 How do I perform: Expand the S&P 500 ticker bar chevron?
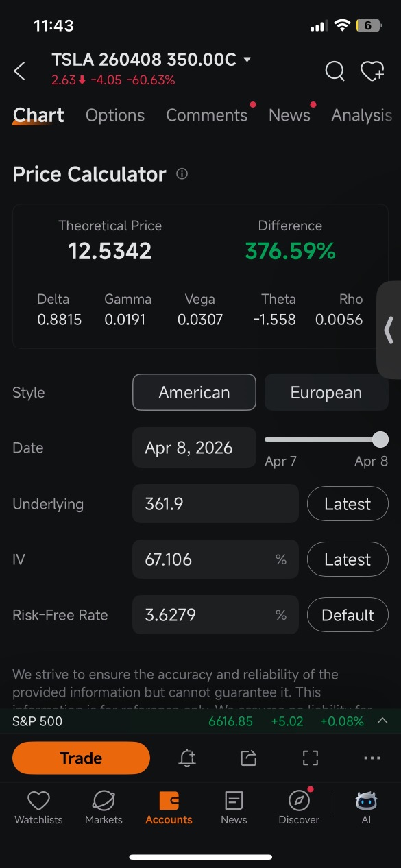[x=383, y=721]
